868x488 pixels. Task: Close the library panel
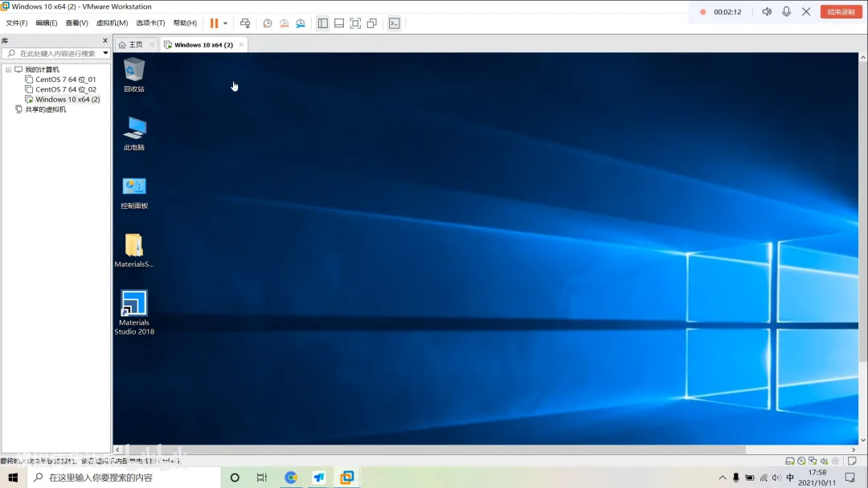click(x=105, y=40)
